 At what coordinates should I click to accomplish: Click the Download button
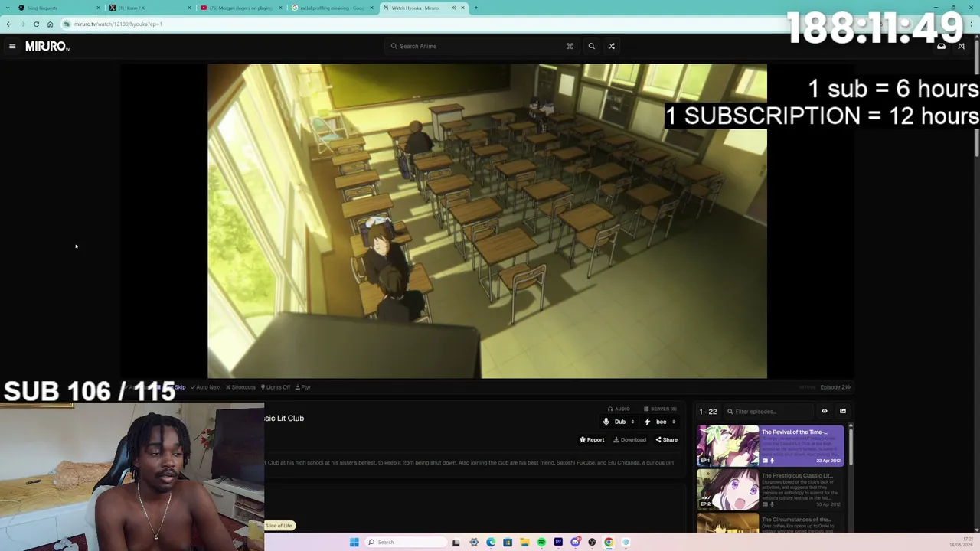629,440
